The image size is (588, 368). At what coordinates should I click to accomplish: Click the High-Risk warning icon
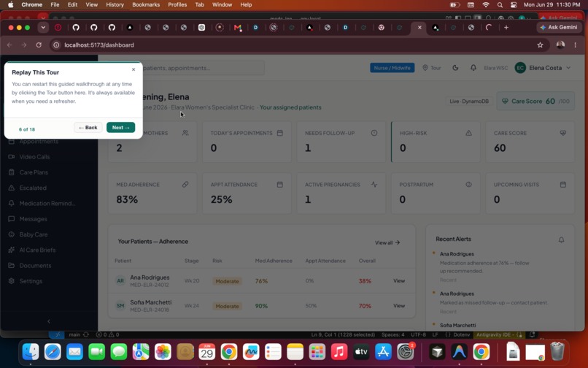coord(469,133)
